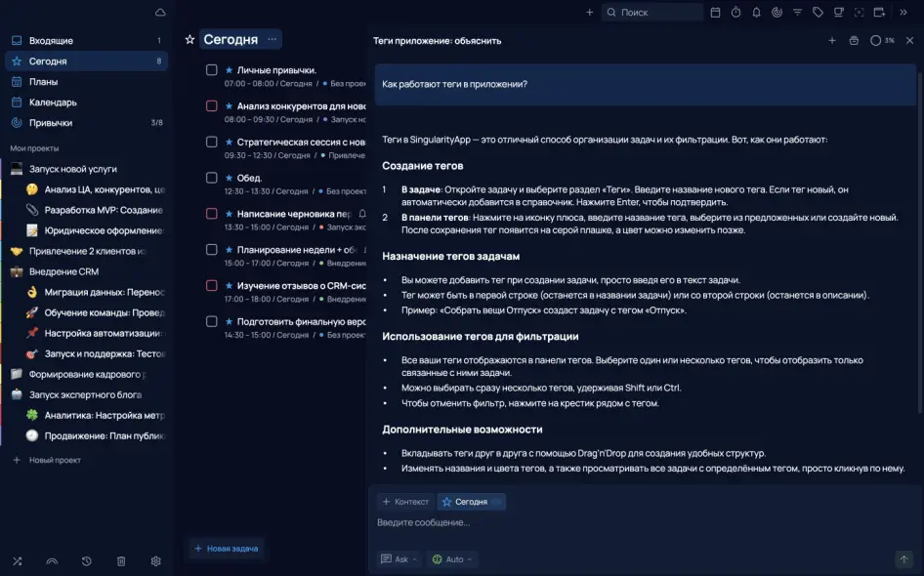Viewport: 924px width, 576px height.
Task: Open "Входящие" in the sidebar
Action: (x=51, y=41)
